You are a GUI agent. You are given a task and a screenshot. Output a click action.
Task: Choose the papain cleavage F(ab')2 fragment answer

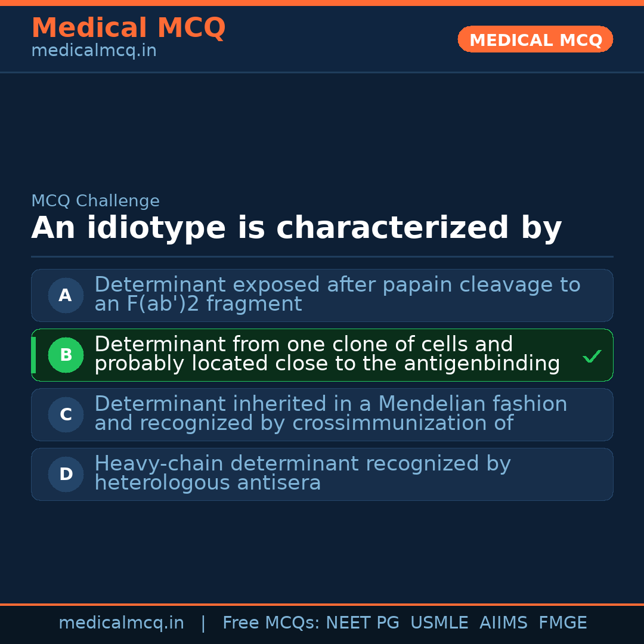[337, 295]
